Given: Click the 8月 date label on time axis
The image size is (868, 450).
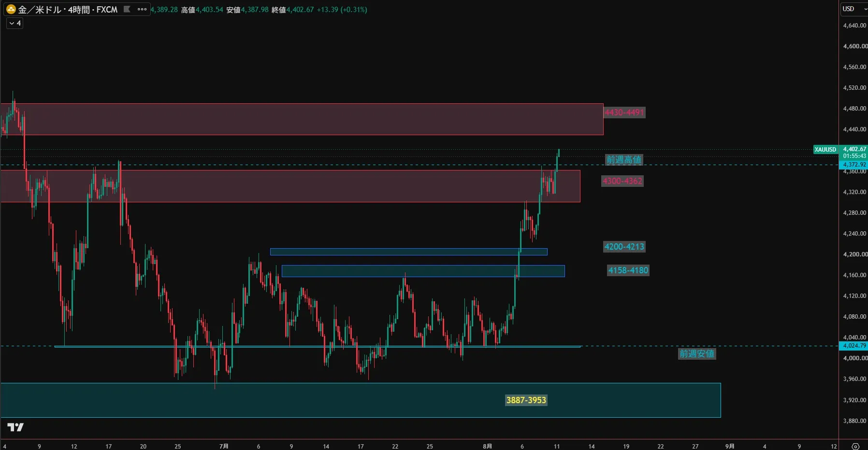Looking at the screenshot, I should [x=488, y=446].
